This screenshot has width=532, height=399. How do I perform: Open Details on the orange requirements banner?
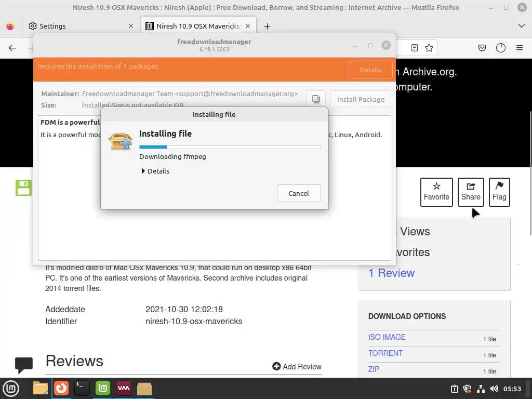(x=370, y=70)
